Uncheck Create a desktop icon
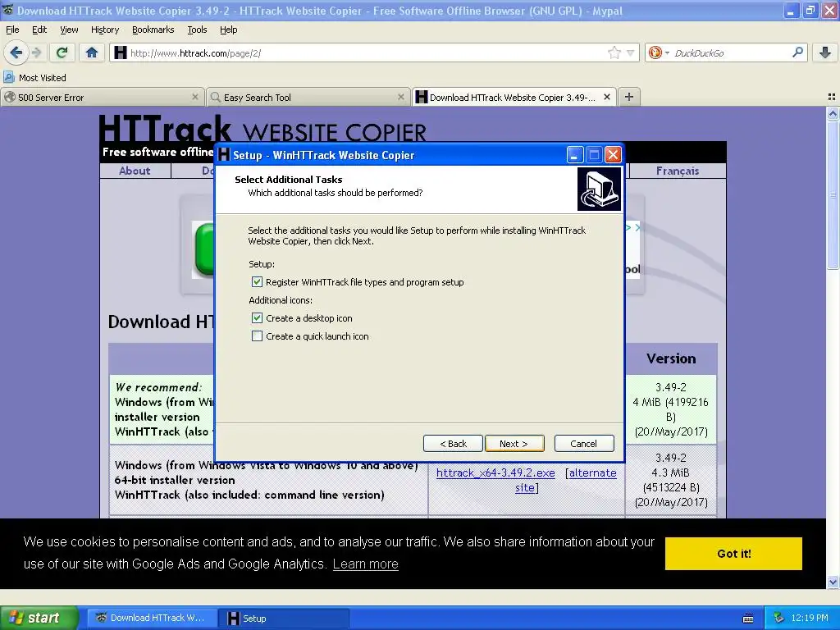 257,318
